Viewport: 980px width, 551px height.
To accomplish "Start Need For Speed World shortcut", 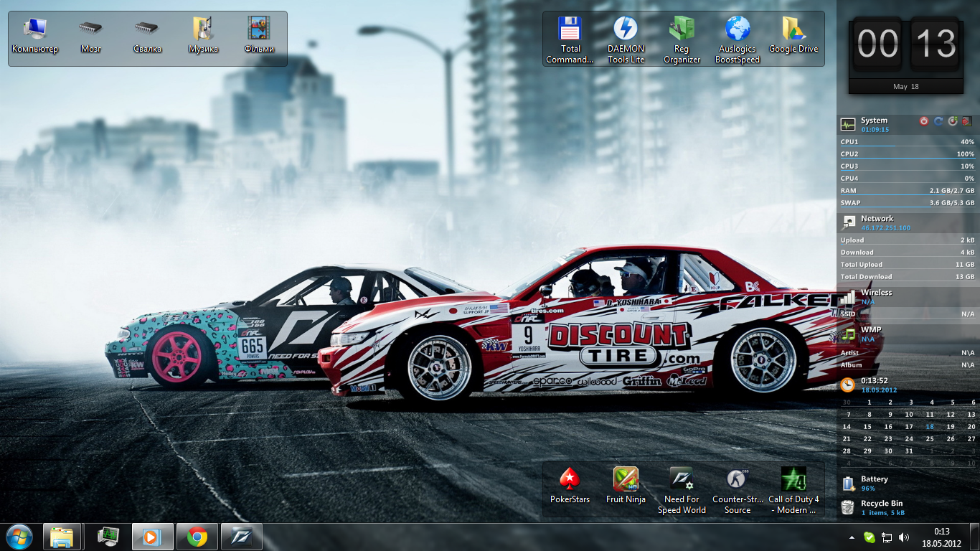I will point(682,491).
